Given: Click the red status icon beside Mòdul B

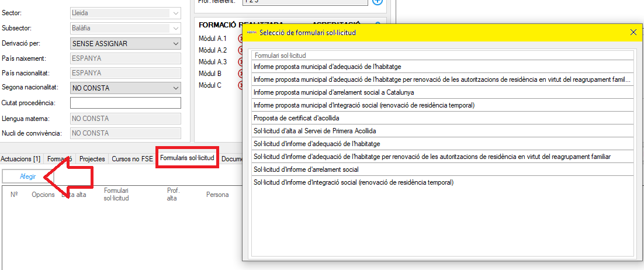Looking at the screenshot, I should [x=240, y=74].
